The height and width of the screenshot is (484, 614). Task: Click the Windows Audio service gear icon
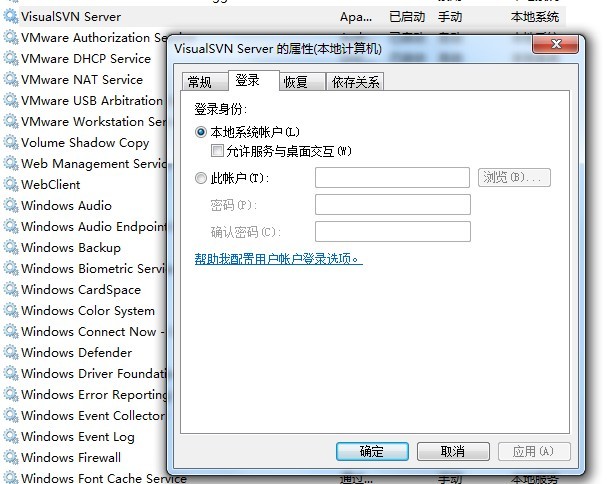click(x=11, y=206)
